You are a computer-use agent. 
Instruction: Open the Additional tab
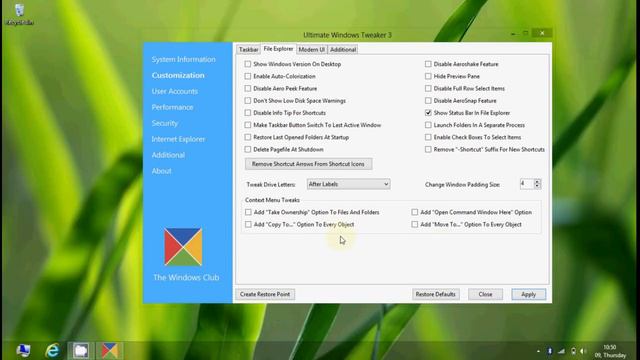(343, 49)
